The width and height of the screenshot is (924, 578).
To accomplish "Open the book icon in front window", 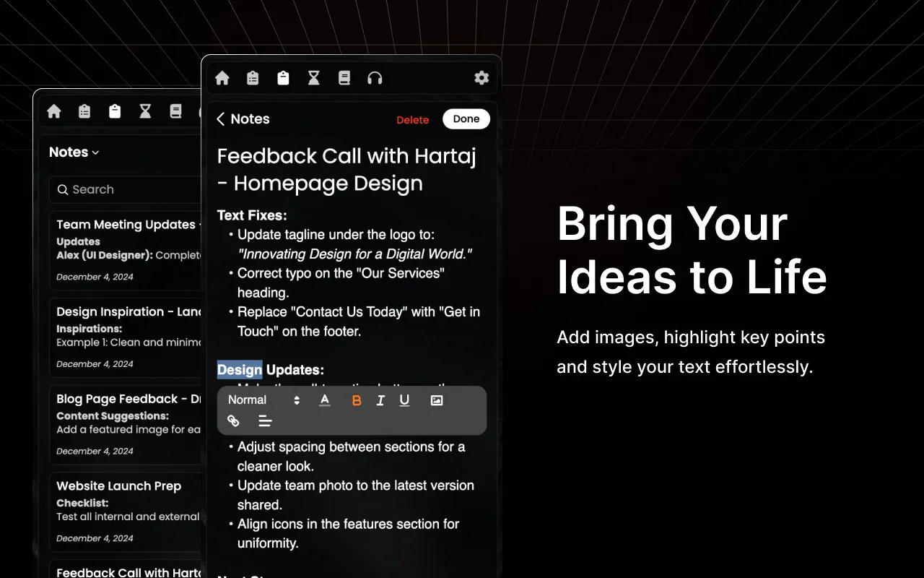I will [344, 78].
